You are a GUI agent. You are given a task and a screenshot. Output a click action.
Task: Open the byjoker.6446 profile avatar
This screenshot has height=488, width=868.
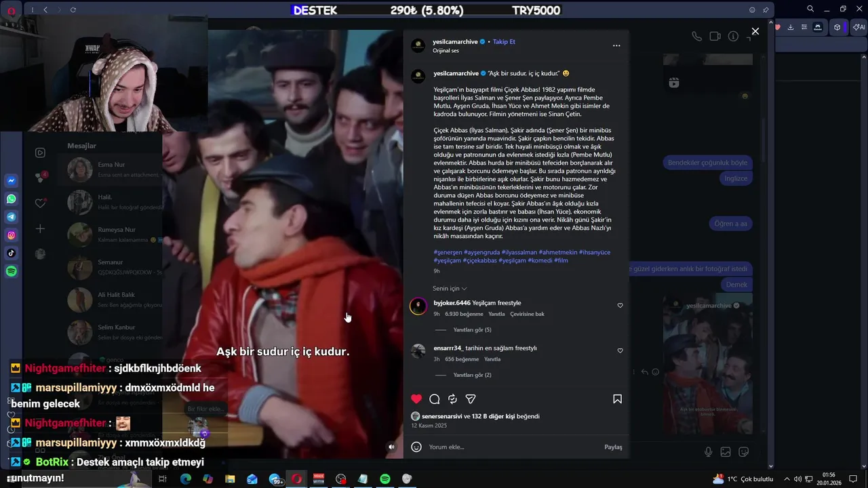pyautogui.click(x=418, y=306)
